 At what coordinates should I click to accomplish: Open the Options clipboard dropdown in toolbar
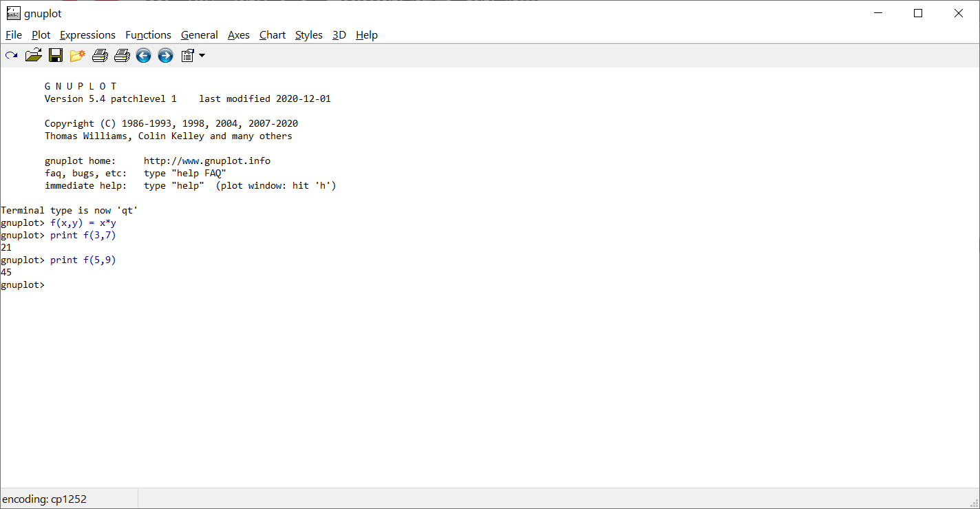[x=193, y=56]
